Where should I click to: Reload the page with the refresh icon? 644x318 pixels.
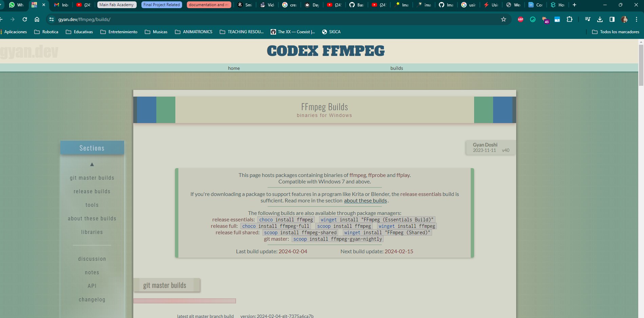pos(25,19)
